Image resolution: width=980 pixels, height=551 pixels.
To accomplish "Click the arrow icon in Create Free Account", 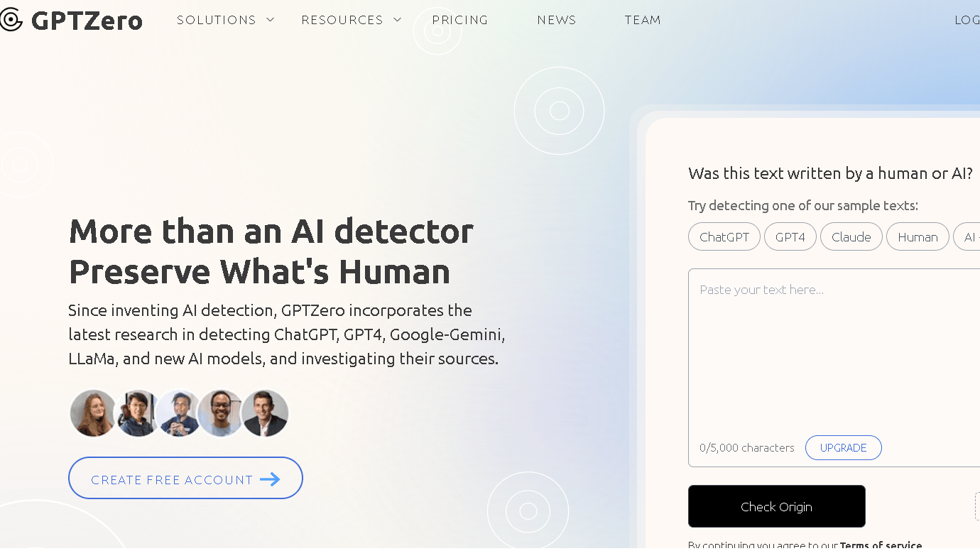I will [270, 480].
